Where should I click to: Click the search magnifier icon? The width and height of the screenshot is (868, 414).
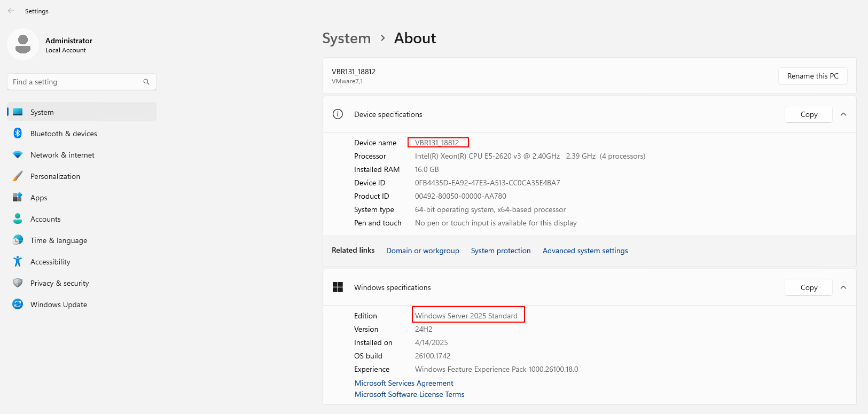(146, 82)
